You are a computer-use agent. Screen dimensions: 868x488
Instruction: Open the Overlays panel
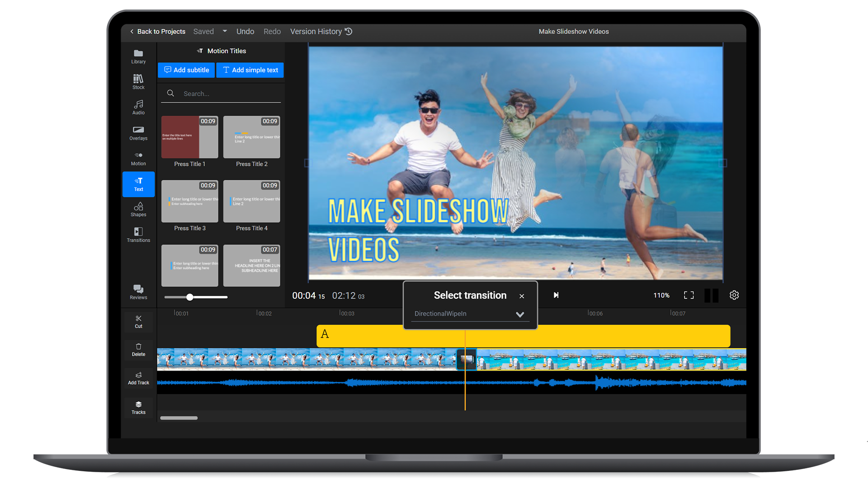point(138,133)
